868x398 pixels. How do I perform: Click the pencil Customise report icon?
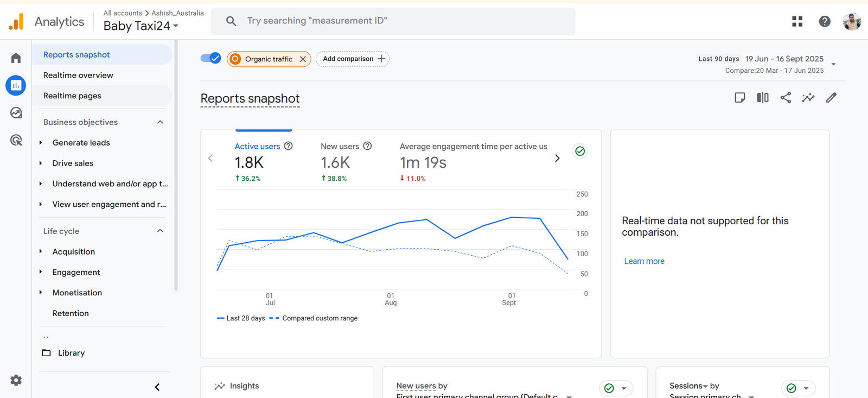[831, 98]
